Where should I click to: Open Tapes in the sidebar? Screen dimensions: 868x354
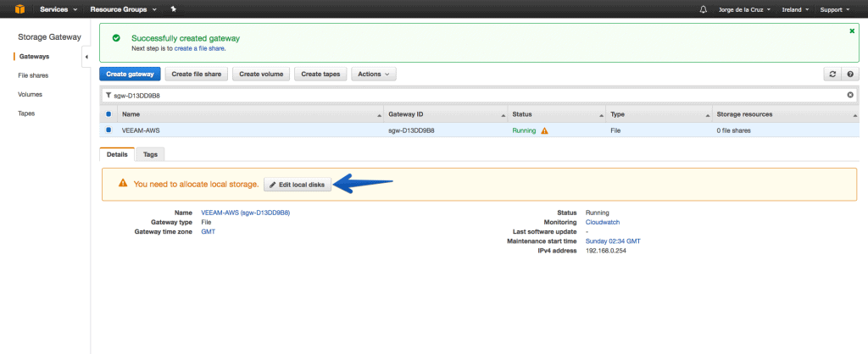tap(26, 113)
